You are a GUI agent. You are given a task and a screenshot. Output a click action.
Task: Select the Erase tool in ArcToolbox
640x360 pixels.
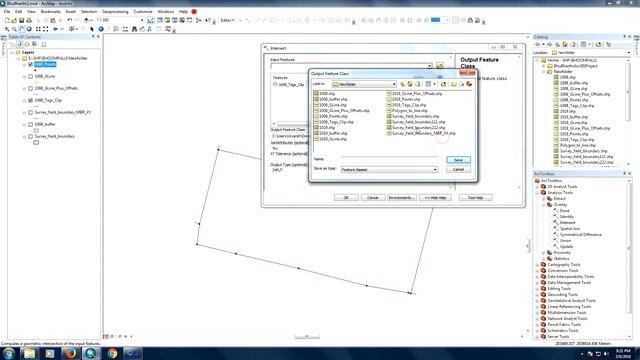click(564, 211)
